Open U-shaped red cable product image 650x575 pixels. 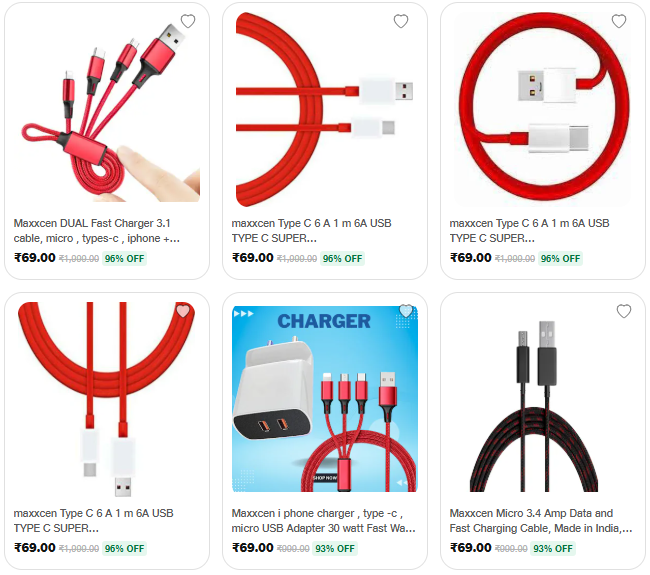coord(107,399)
